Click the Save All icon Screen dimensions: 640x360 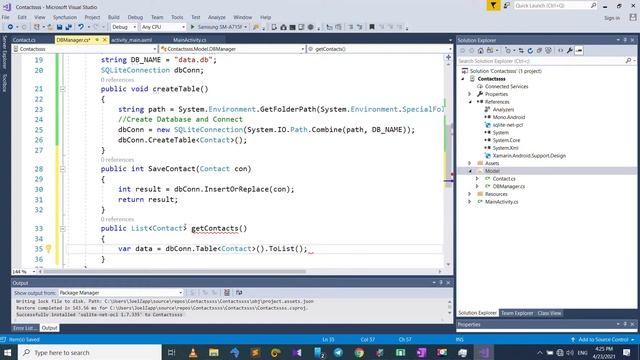click(69, 27)
